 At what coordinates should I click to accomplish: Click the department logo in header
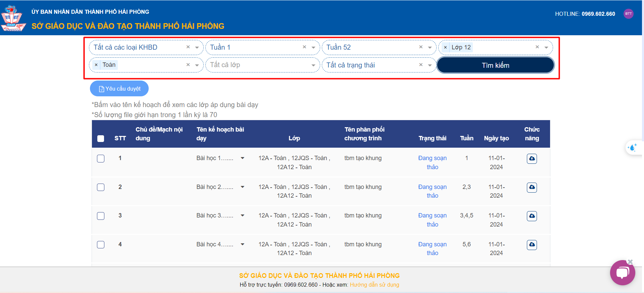pos(13,18)
